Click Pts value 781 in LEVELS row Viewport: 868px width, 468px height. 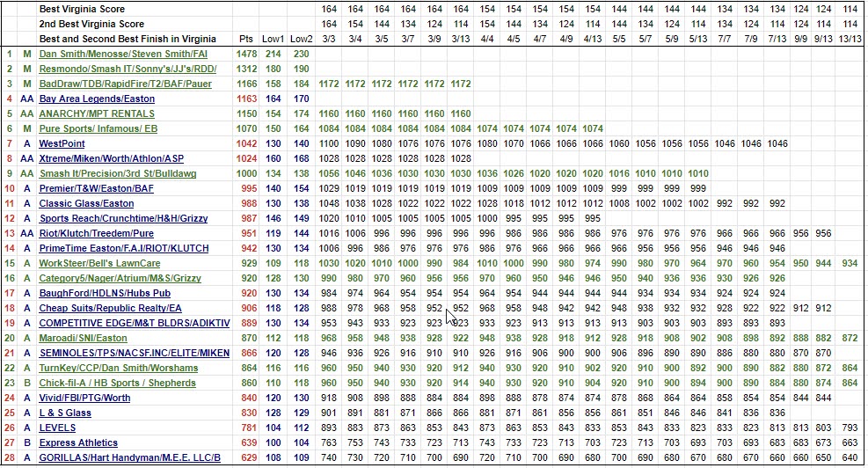point(249,428)
